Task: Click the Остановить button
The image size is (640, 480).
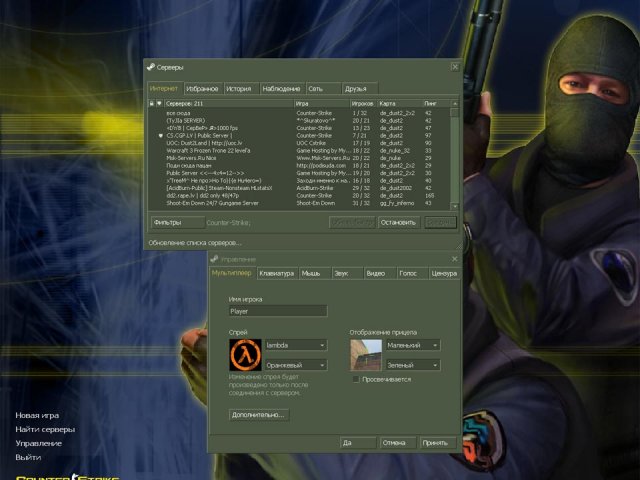Action: 398,222
